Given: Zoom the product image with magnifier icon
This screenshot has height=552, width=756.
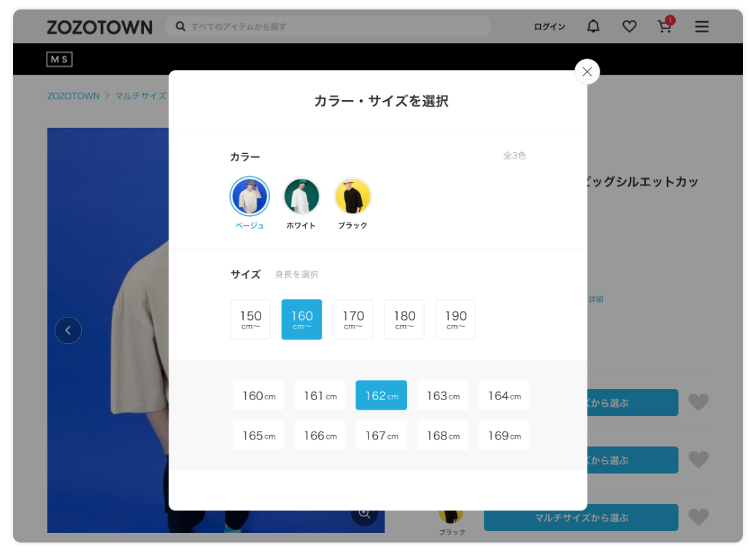Looking at the screenshot, I should 365,514.
